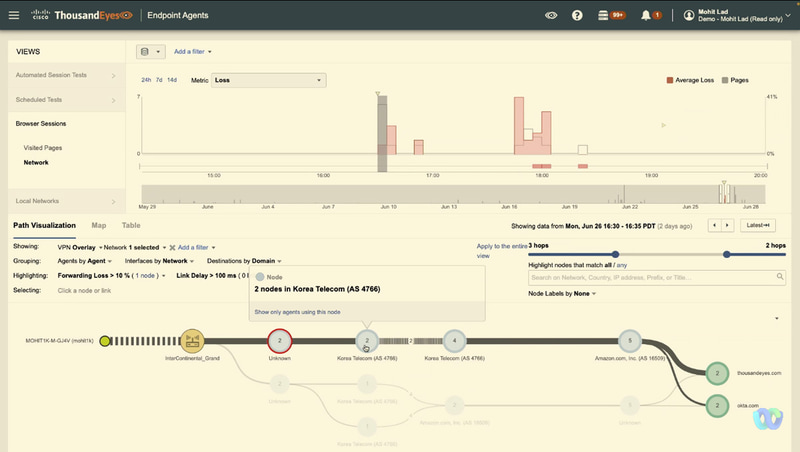Open the eye view icon in header
The height and width of the screenshot is (452, 800).
551,15
